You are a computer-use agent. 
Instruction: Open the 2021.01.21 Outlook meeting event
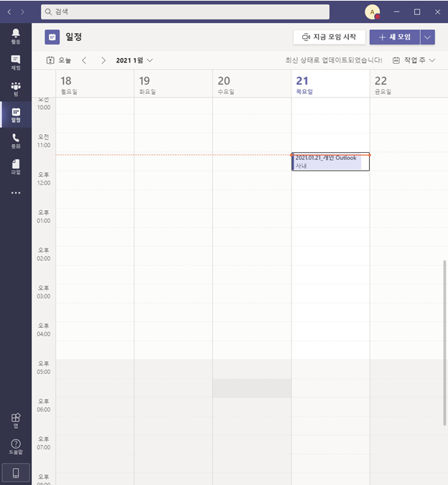coord(330,161)
